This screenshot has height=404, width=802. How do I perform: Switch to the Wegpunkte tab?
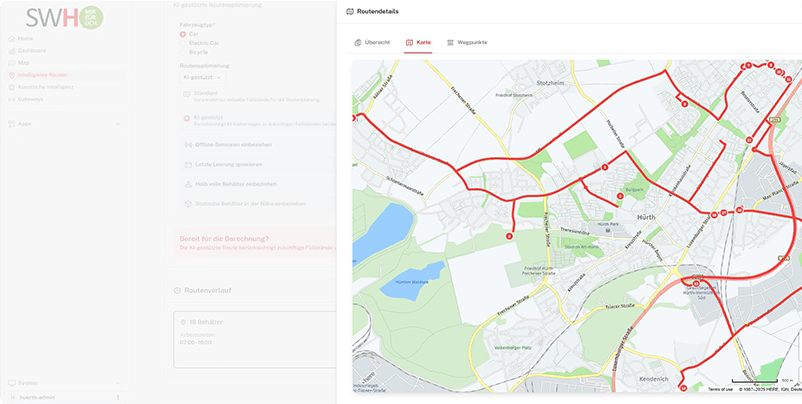(x=465, y=43)
